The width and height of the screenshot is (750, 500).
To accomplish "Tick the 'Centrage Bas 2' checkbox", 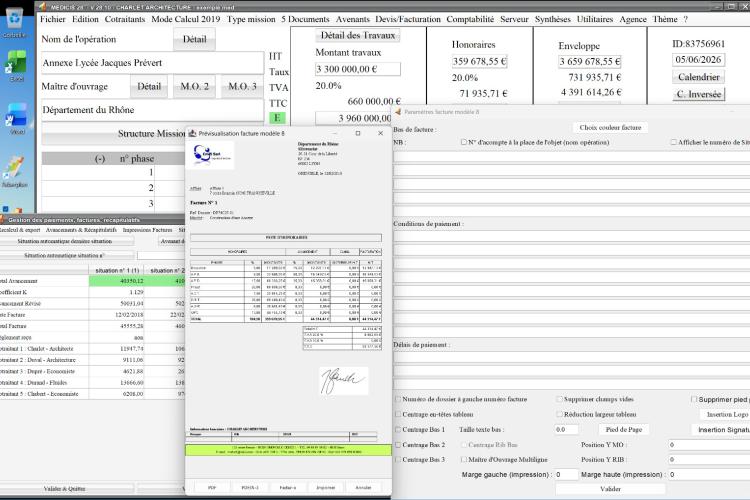I will pos(397,445).
